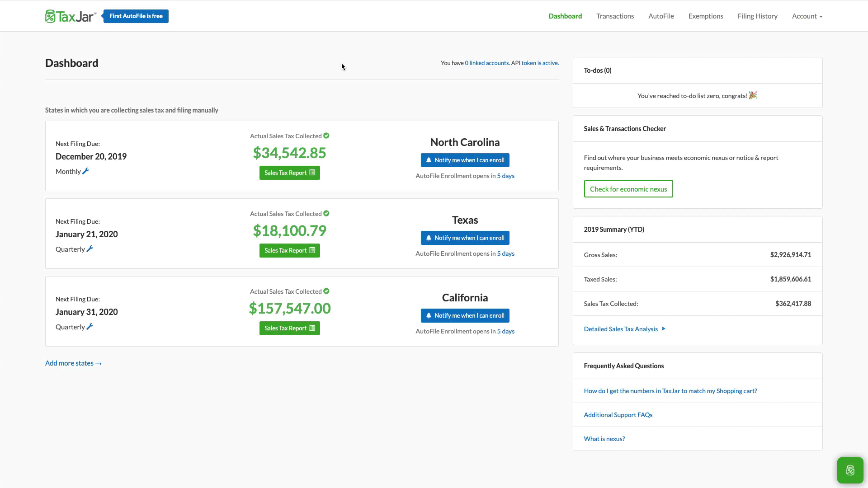
Task: Open the Account dropdown menu
Action: 807,16
